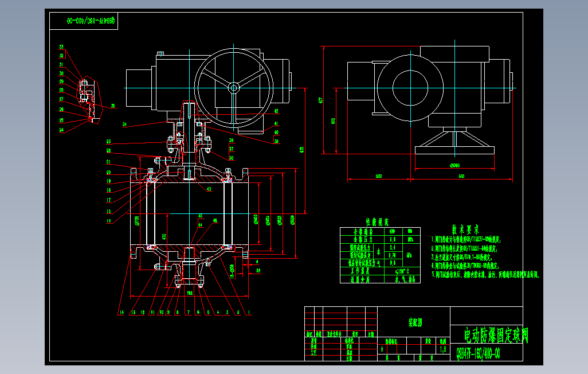Select technical requirement note line 1
588x374 pixels.
pyautogui.click(x=466, y=239)
